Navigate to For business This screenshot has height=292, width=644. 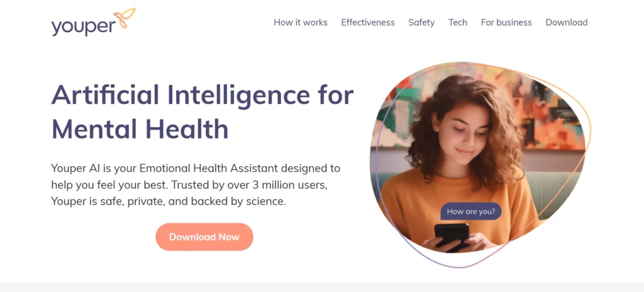click(506, 23)
